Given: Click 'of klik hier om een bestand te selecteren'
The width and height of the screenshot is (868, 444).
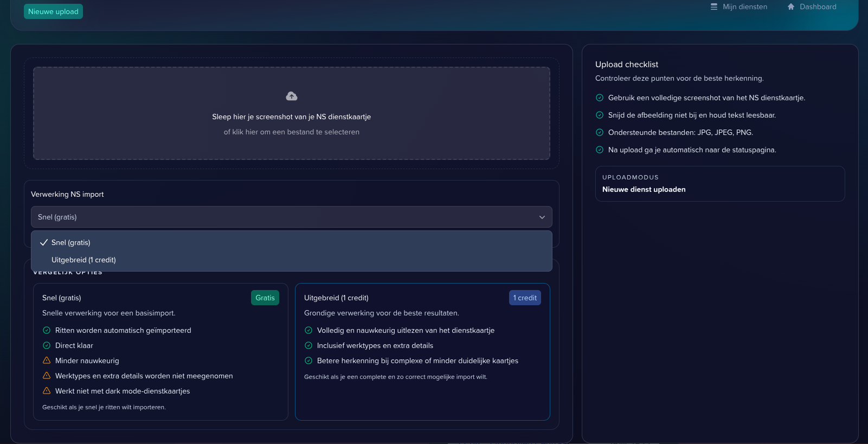Looking at the screenshot, I should (x=292, y=132).
